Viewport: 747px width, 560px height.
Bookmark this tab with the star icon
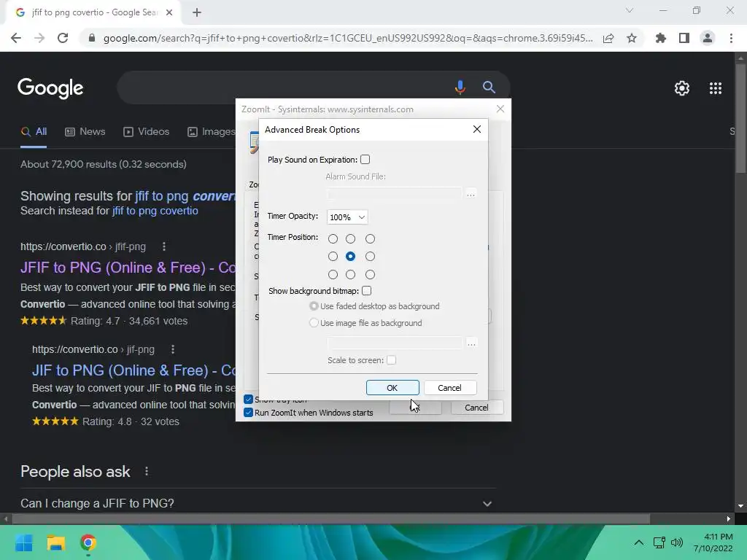point(632,38)
